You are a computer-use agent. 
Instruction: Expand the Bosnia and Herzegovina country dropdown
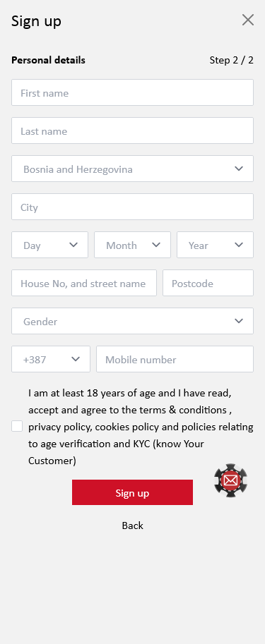pyautogui.click(x=133, y=169)
